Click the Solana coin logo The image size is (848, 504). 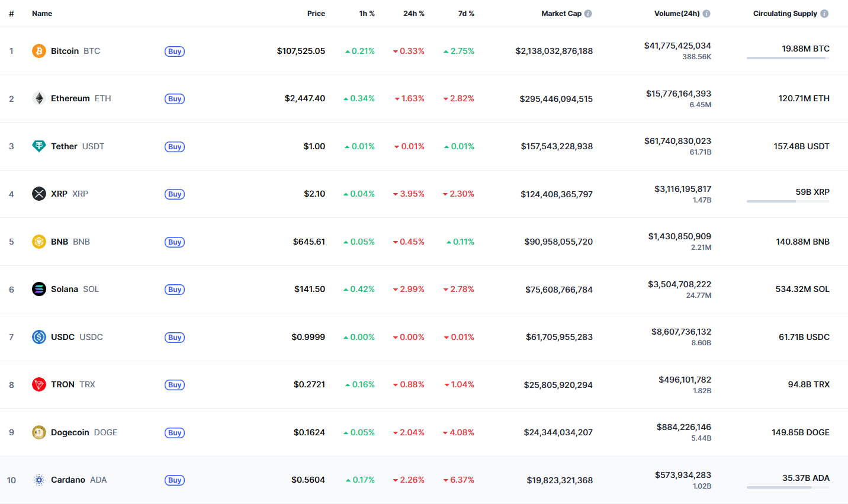[x=39, y=289]
